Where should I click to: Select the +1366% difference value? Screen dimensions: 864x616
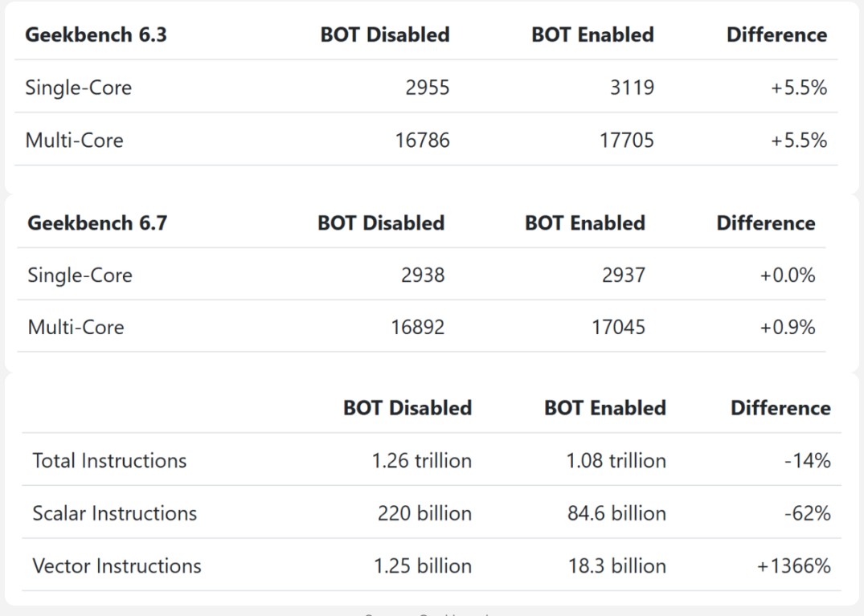pos(792,565)
